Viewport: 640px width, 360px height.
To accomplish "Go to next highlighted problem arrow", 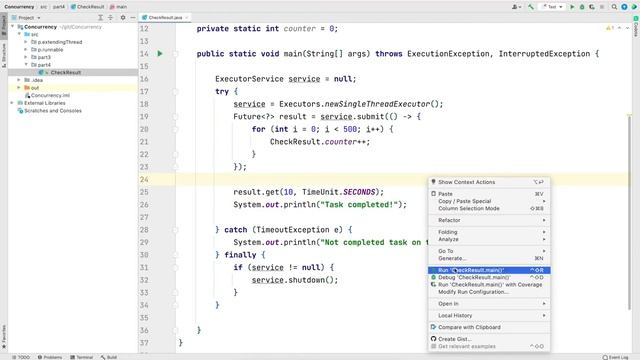I will 627,28.
